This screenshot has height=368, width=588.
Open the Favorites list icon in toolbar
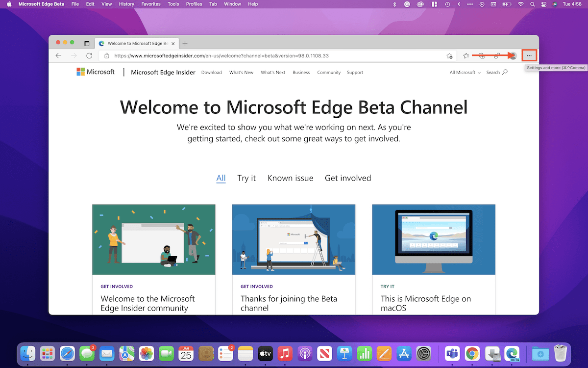click(x=466, y=56)
